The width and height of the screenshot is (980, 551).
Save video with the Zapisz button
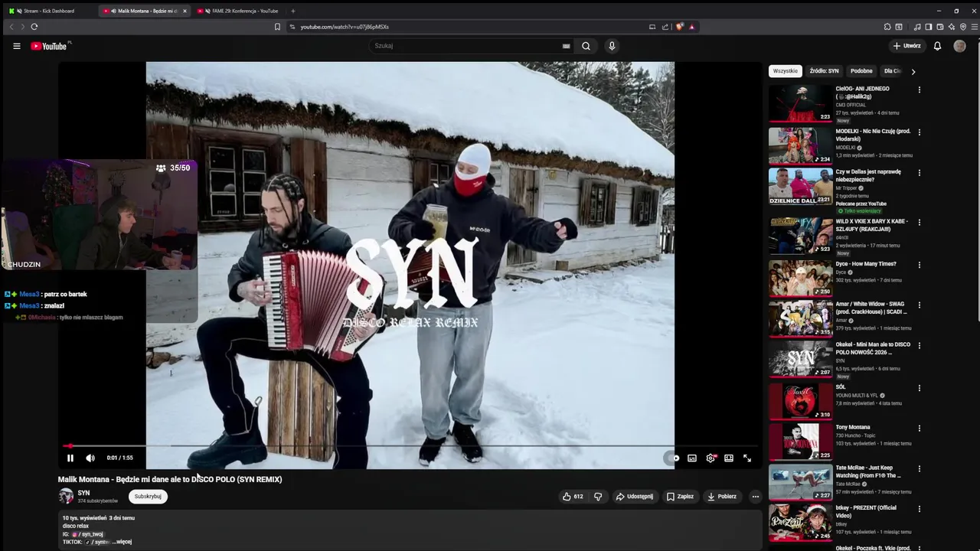point(680,496)
